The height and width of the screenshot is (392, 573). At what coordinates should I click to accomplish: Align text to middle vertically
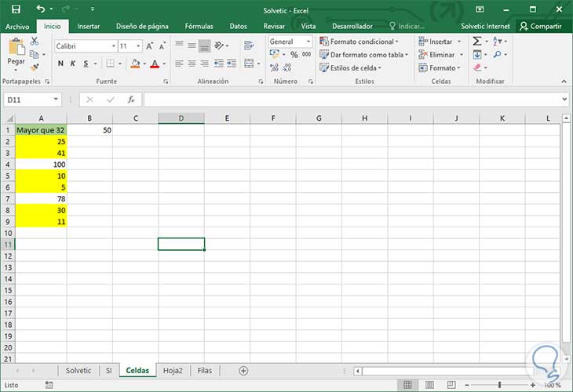point(192,45)
